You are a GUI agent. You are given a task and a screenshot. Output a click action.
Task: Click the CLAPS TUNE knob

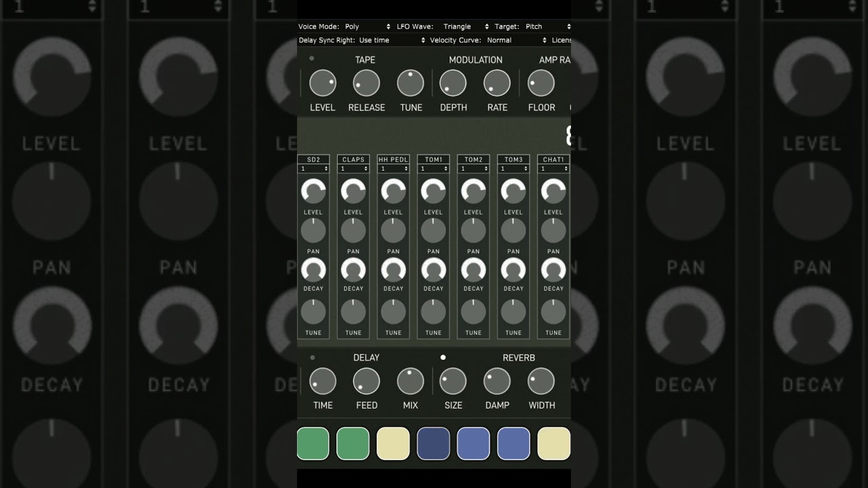(x=353, y=312)
